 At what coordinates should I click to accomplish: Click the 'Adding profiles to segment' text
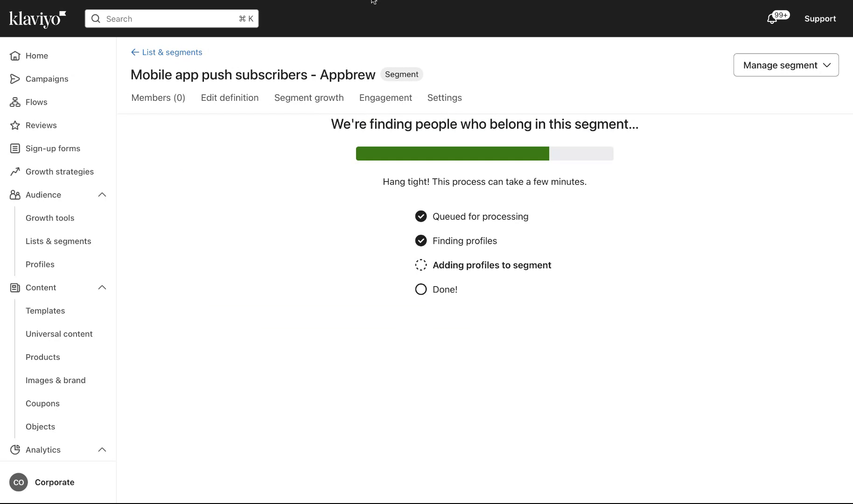[x=492, y=265]
